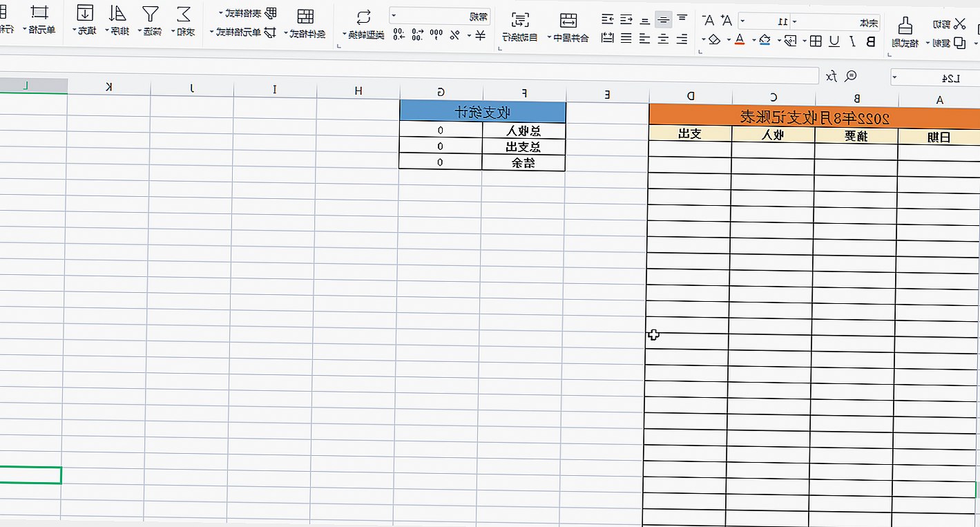This screenshot has height=527, width=980.
Task: Apply the red font color (A) swatch
Action: 740,41
